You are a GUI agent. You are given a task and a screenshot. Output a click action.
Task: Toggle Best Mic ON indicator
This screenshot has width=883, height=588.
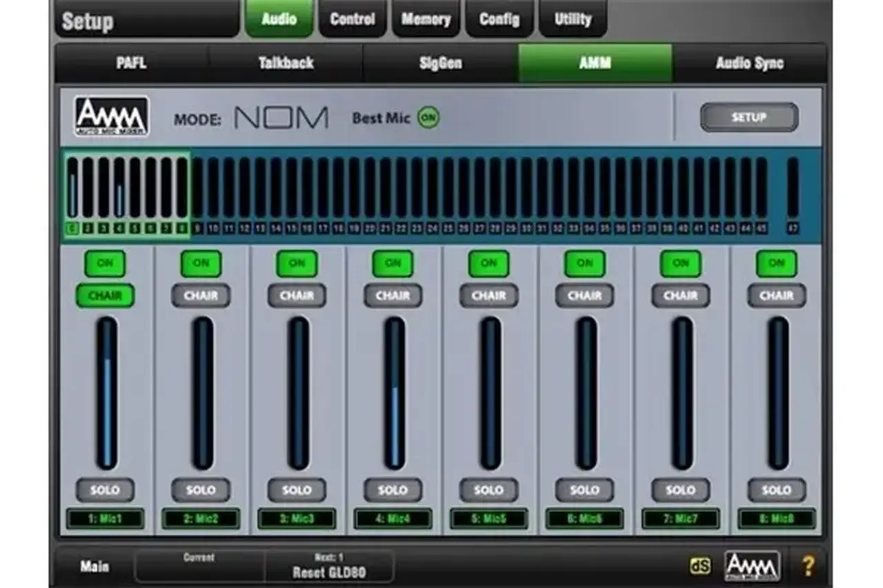click(428, 118)
